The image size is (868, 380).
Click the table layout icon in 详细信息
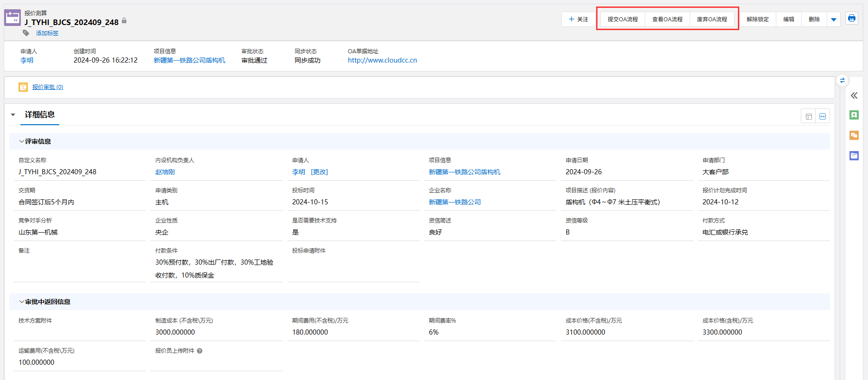pyautogui.click(x=809, y=116)
